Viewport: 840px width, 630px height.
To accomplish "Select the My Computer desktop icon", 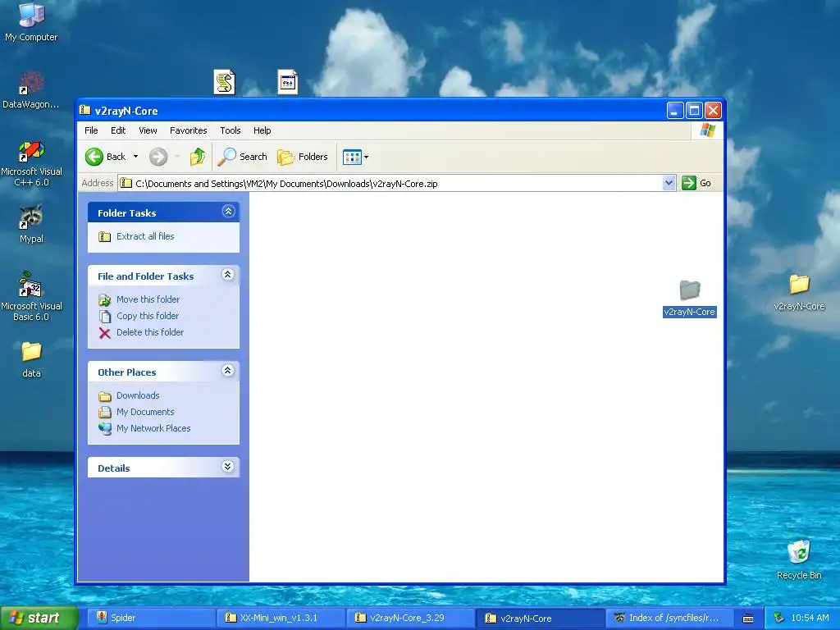I will tap(31, 22).
